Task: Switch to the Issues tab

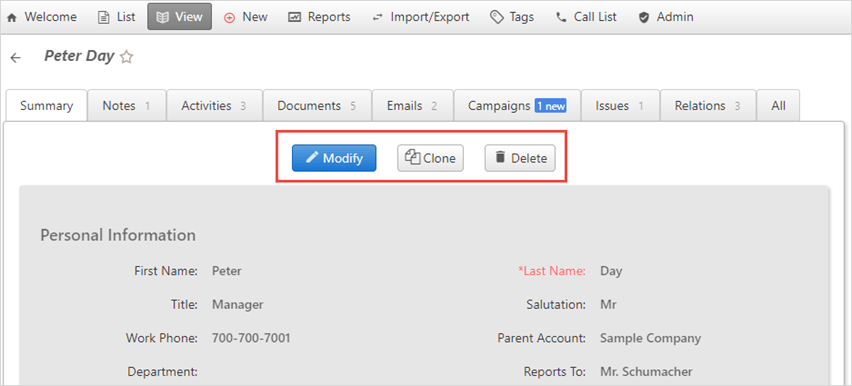Action: coord(620,105)
